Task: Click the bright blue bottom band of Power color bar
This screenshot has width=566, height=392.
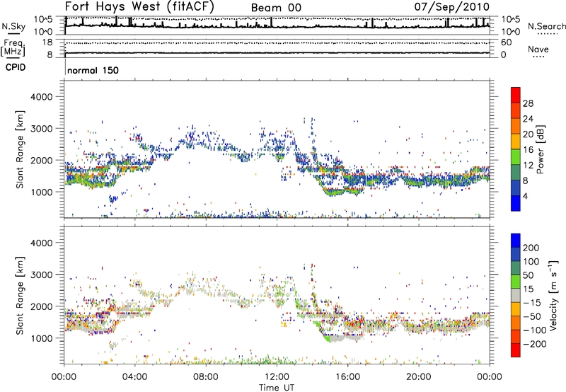Action: [516, 203]
